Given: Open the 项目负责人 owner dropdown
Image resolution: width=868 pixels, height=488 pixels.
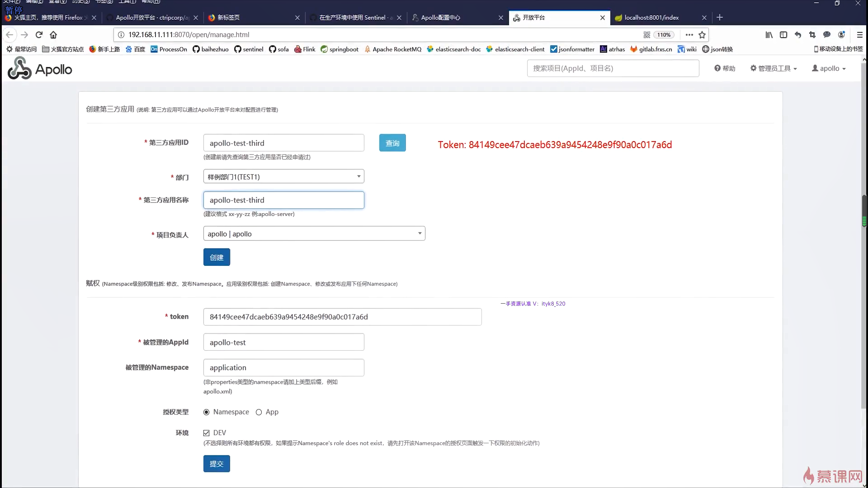Looking at the screenshot, I should pos(314,234).
